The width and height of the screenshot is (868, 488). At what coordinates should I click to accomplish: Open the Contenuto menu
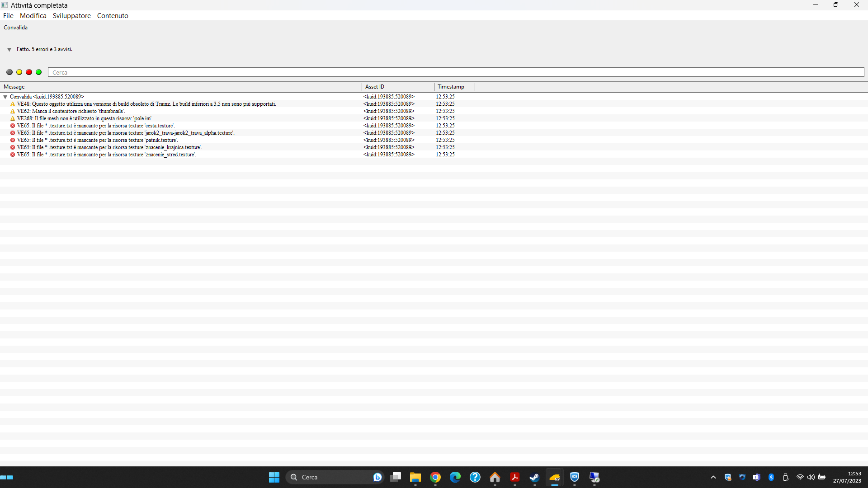click(x=113, y=16)
